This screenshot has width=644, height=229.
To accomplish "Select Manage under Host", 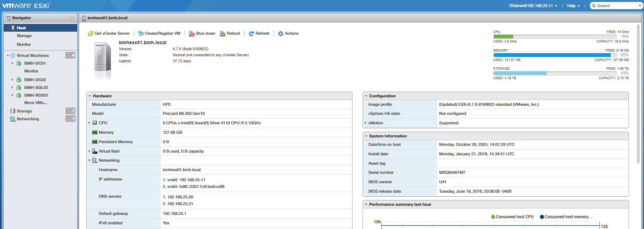I will [x=24, y=36].
